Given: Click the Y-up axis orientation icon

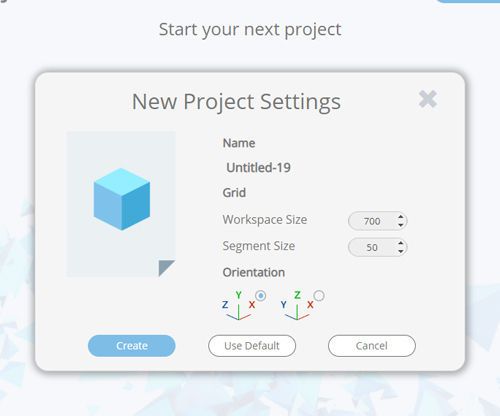Looking at the screenshot, I should click(239, 305).
